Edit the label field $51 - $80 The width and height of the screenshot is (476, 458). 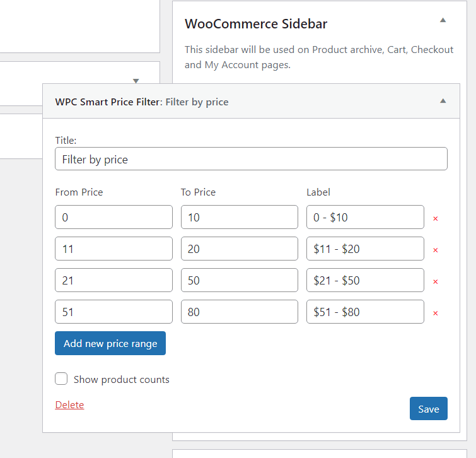(x=365, y=312)
